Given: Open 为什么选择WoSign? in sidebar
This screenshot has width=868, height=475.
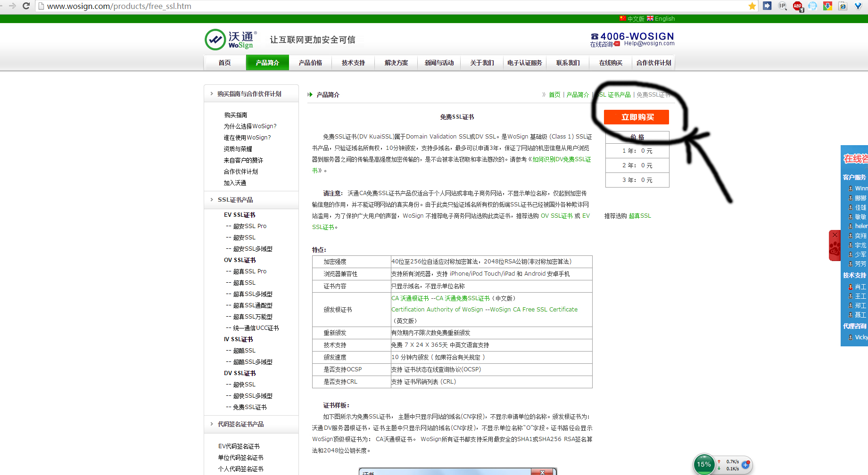Looking at the screenshot, I should coord(250,126).
